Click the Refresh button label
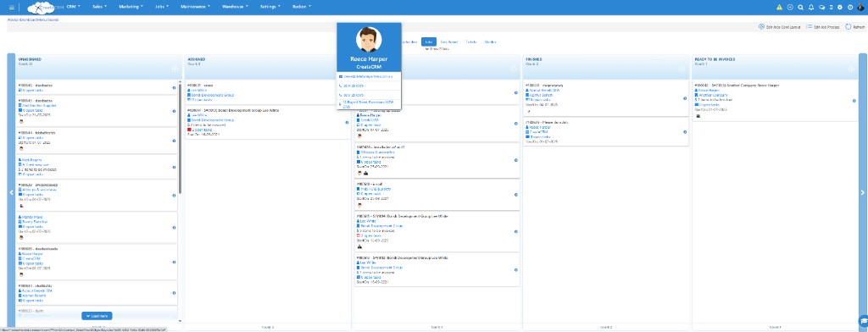 (x=860, y=26)
